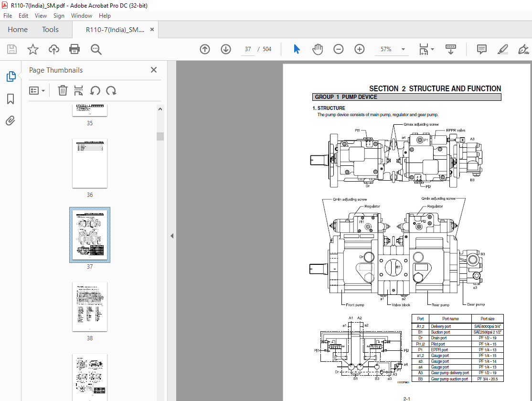Image resolution: width=532 pixels, height=401 pixels.
Task: Select the Highlight text pen tool
Action: pyautogui.click(x=502, y=49)
